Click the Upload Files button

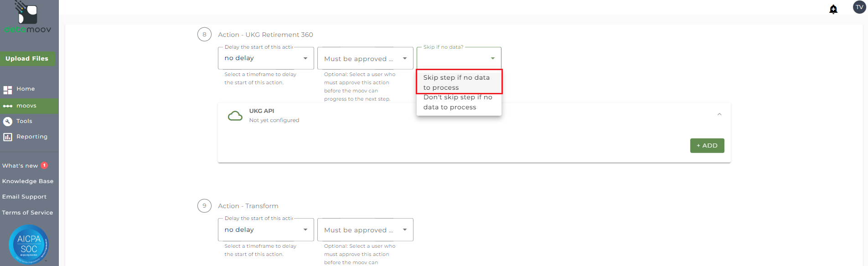pyautogui.click(x=27, y=59)
